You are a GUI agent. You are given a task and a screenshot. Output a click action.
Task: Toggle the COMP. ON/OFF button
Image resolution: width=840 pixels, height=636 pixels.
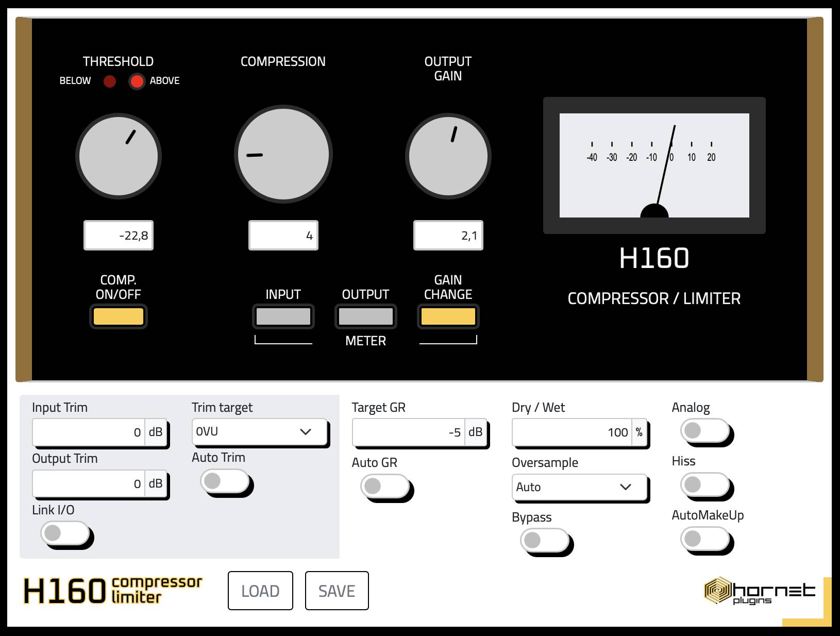119,316
